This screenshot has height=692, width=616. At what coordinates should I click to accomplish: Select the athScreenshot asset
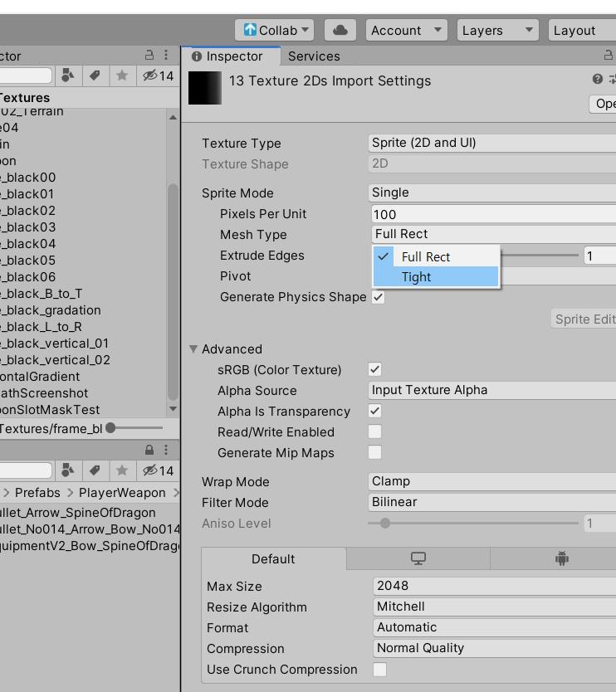[44, 393]
